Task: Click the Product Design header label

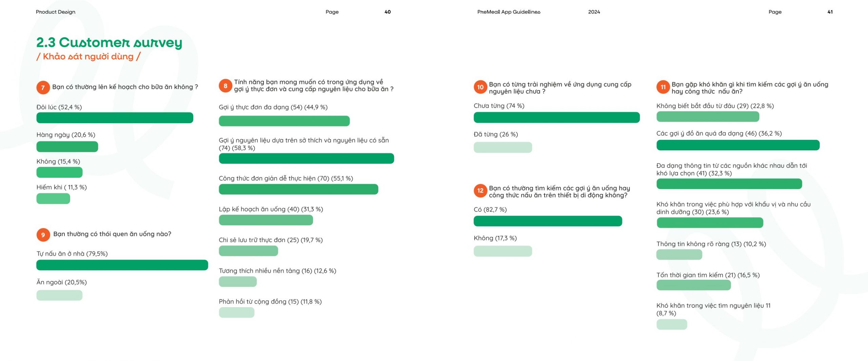Action: 56,12
